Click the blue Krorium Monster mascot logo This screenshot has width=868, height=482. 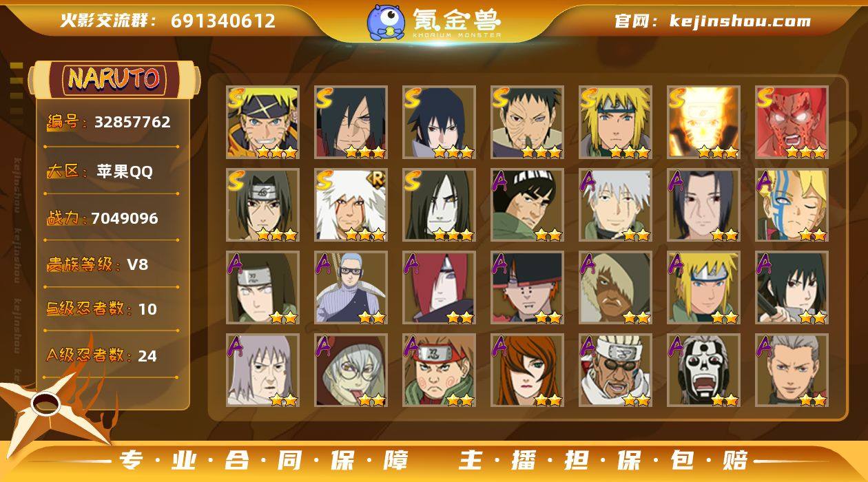pos(385,22)
